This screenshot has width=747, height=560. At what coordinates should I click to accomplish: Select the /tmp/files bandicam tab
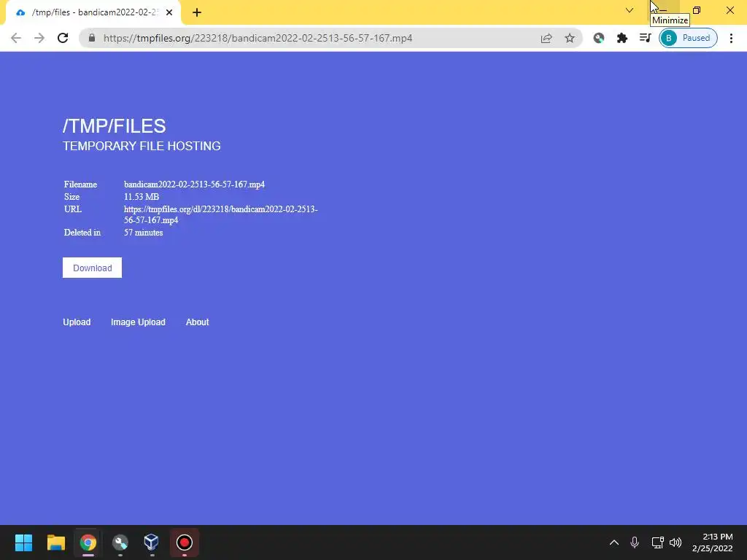[x=93, y=12]
